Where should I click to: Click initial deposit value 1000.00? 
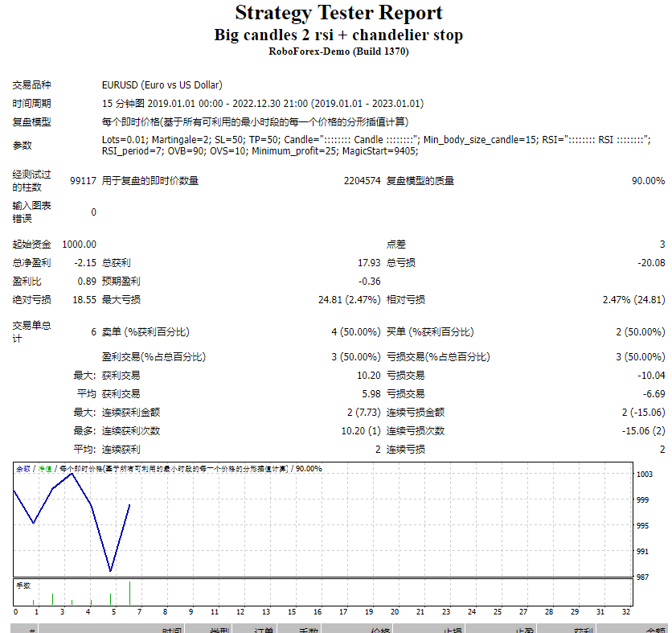(x=80, y=244)
